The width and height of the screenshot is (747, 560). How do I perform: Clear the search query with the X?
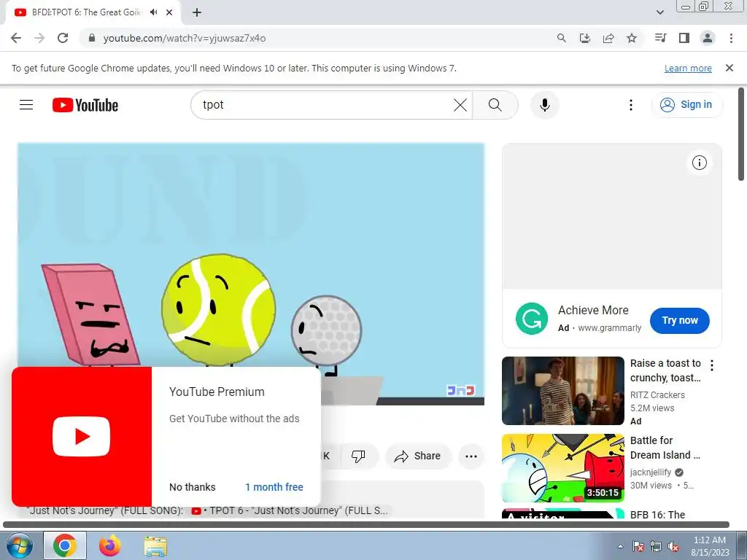coord(460,105)
